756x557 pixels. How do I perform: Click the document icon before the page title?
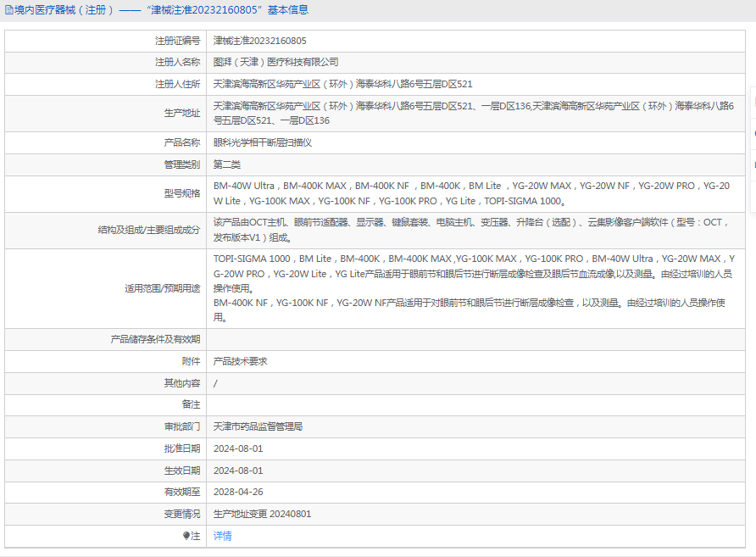(9, 10)
